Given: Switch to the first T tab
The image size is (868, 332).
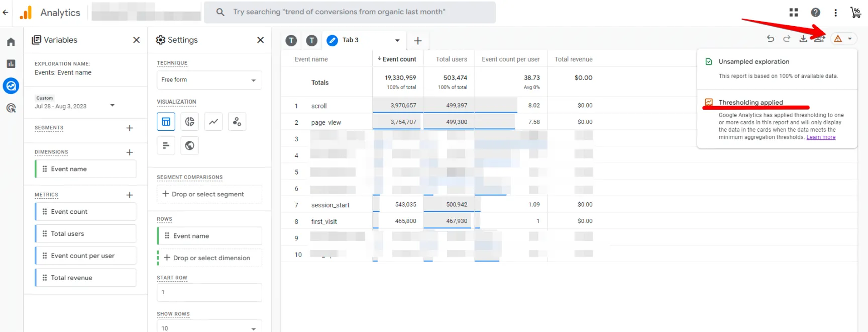Looking at the screenshot, I should tap(291, 41).
